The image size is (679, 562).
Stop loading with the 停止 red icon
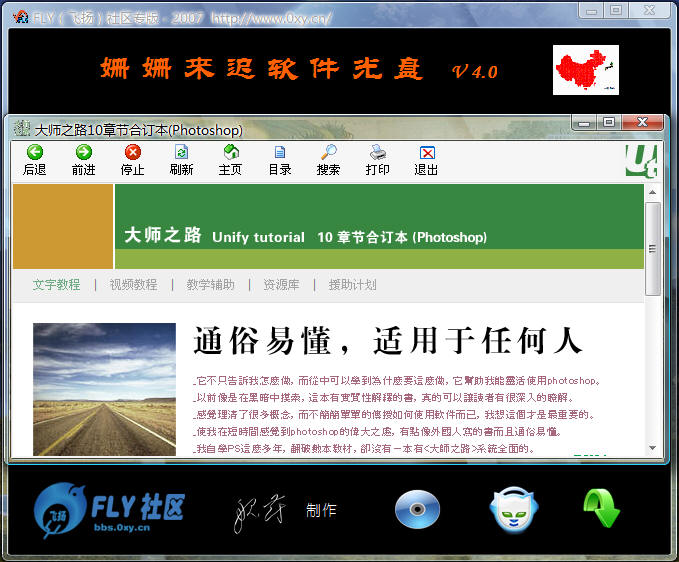133,160
